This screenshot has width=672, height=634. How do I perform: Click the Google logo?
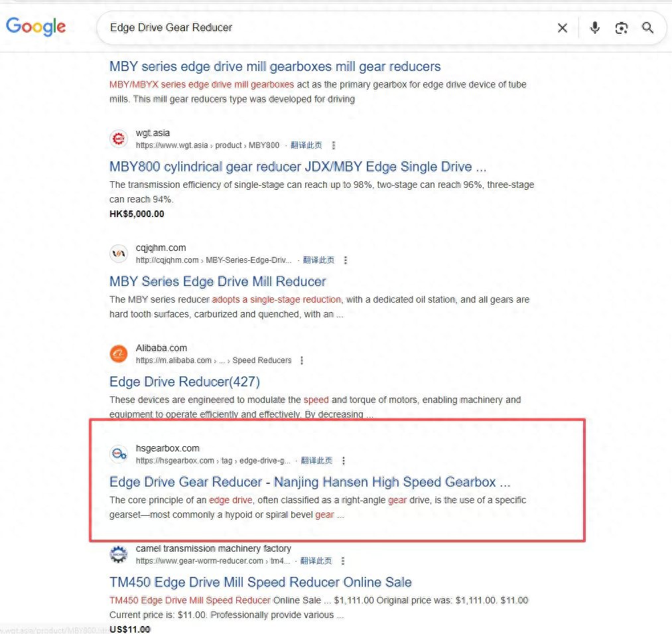click(x=36, y=27)
